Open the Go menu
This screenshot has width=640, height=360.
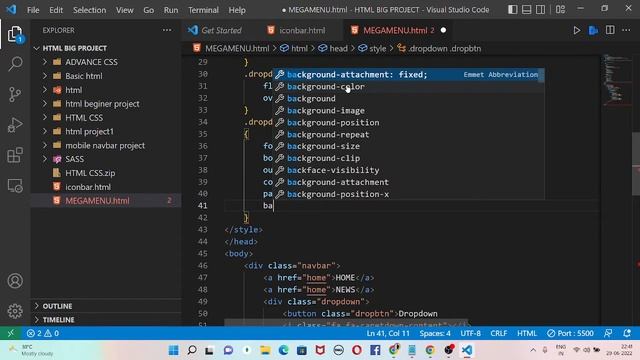(x=149, y=10)
